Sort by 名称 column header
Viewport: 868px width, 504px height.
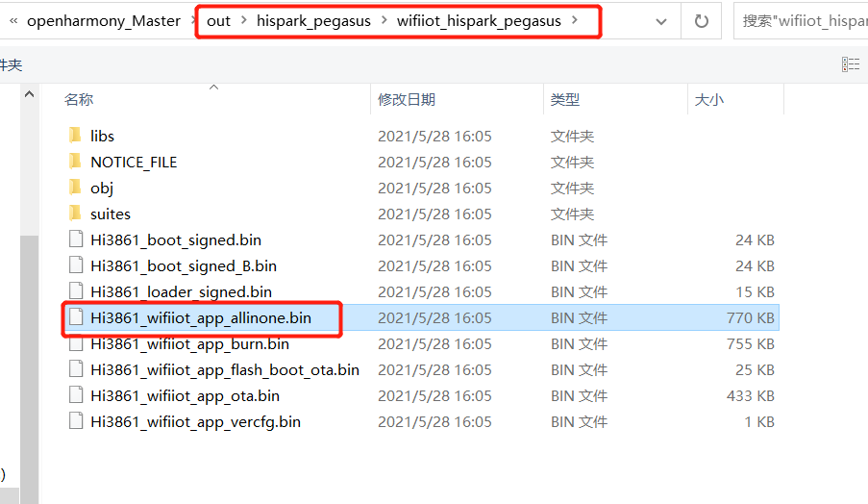click(x=79, y=100)
